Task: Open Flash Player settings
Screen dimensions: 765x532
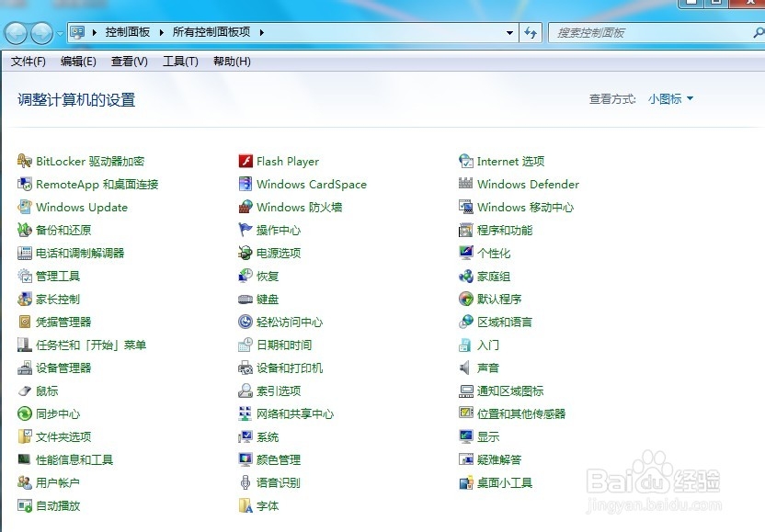Action: point(286,161)
